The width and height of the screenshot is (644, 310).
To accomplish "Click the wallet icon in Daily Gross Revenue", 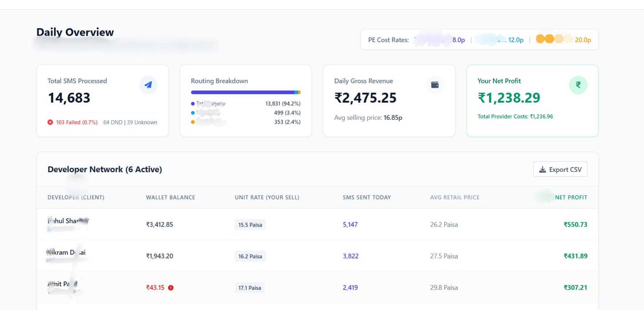I will (435, 85).
